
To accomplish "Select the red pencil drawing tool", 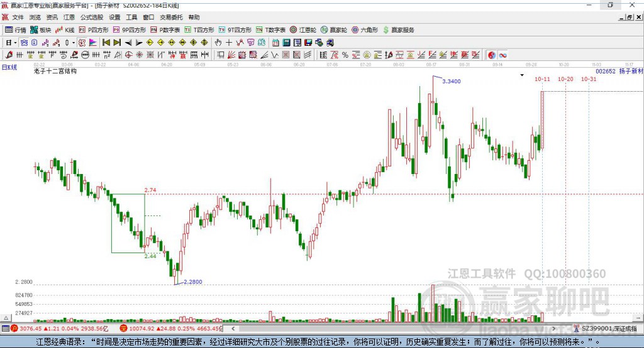I will [x=9, y=55].
